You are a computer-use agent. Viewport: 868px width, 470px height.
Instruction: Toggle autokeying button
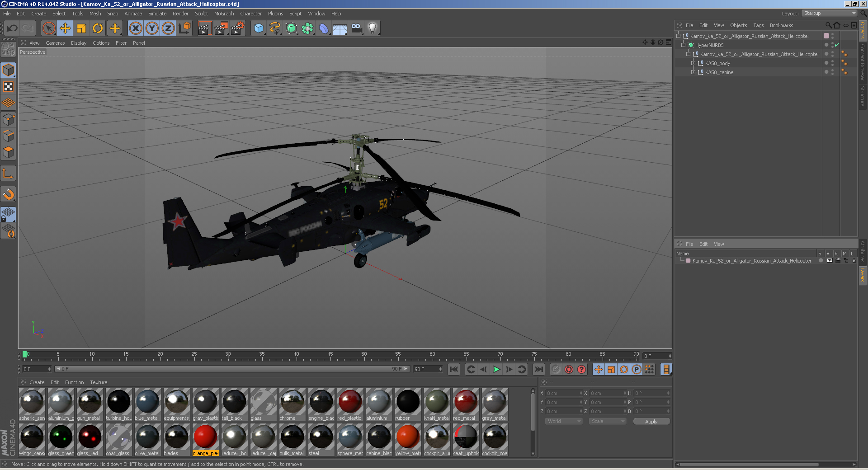coord(569,370)
